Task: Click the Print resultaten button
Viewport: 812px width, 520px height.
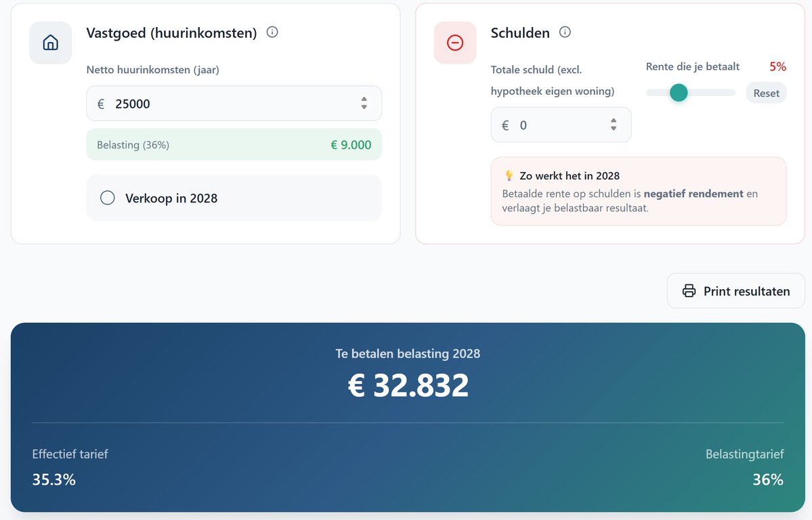Action: coord(736,291)
